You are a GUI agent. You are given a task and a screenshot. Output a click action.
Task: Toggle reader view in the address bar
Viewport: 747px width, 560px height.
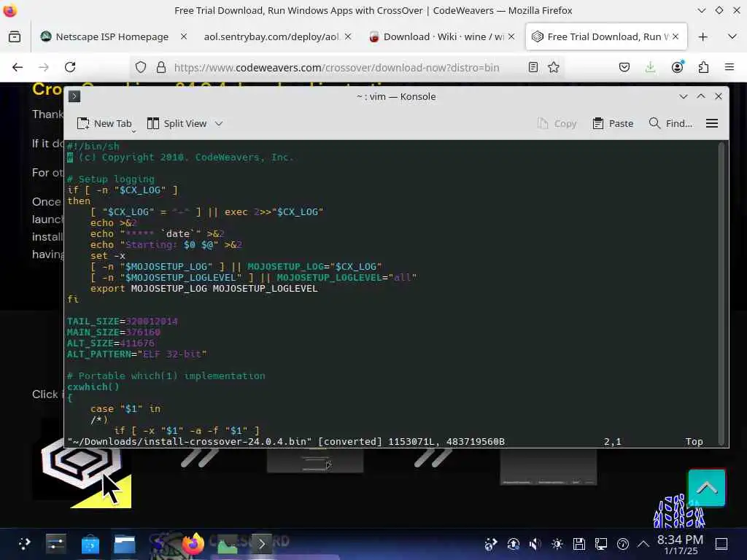pyautogui.click(x=533, y=68)
